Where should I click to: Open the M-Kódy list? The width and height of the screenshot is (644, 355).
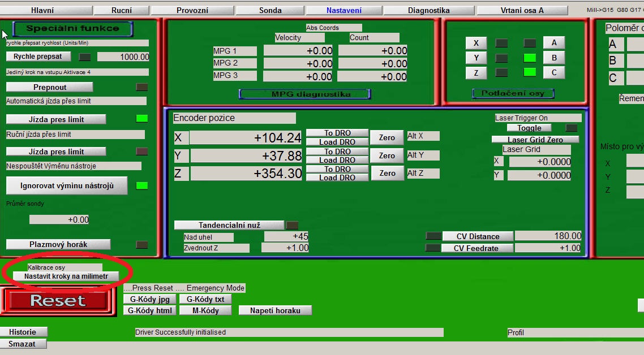(x=205, y=310)
